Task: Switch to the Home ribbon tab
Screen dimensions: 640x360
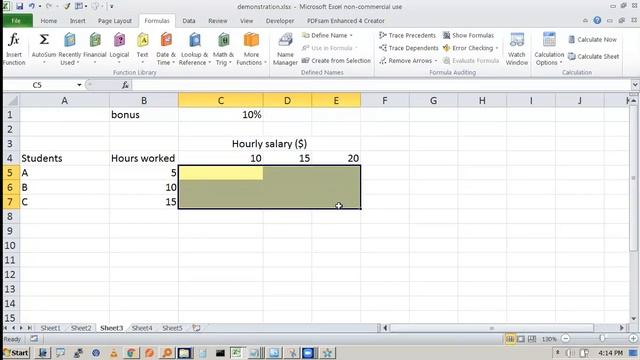Action: pos(49,21)
